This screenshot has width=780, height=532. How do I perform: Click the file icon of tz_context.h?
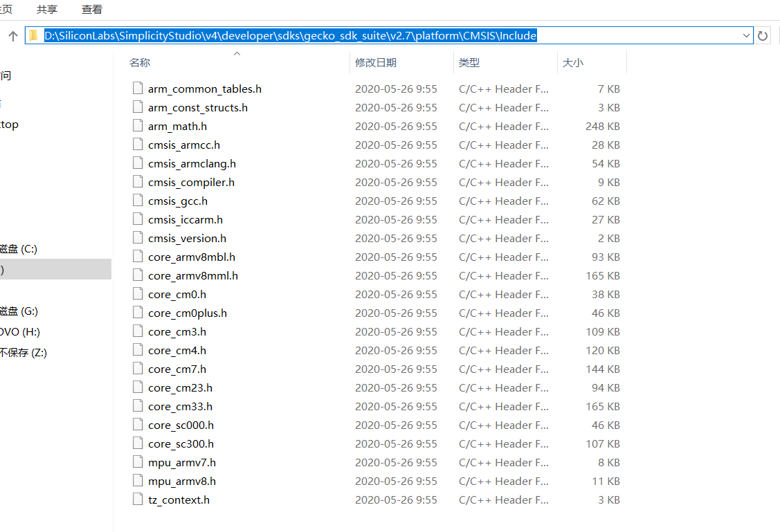(138, 499)
